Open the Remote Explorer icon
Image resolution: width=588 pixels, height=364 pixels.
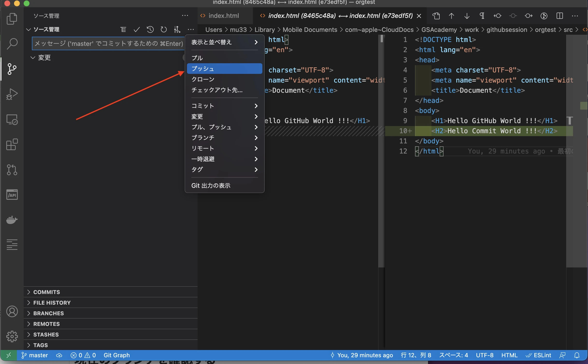click(12, 119)
